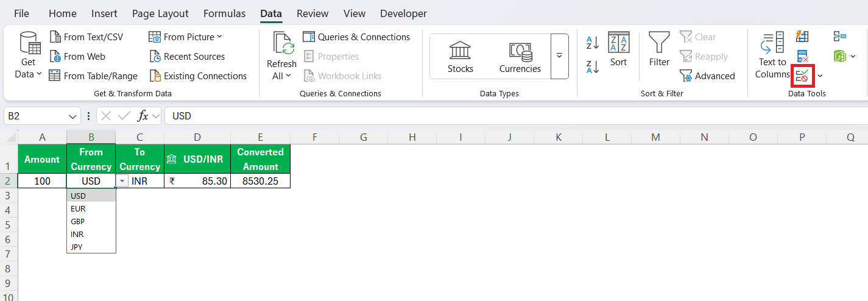868x301 pixels.
Task: Select row 5 header
Action: point(9,225)
